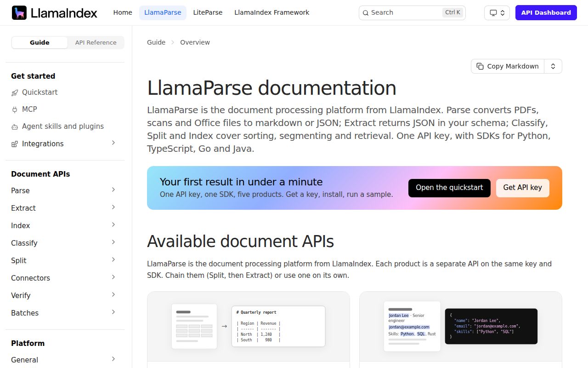Expand the General section chevron
588x368 pixels.
(x=113, y=359)
